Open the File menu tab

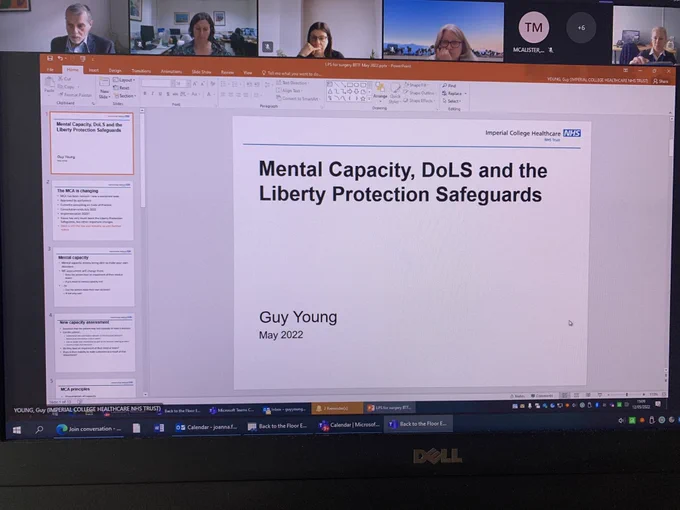coord(50,69)
